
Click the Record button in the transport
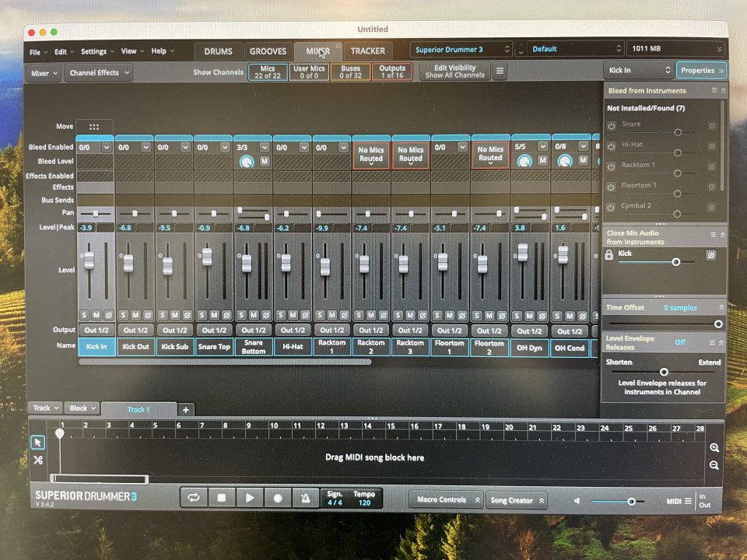click(x=278, y=498)
